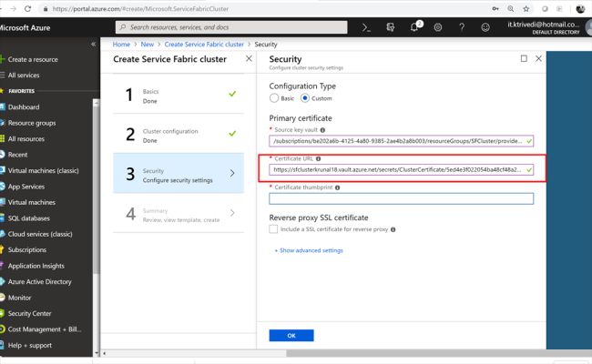Collapse the left sidebar with the double chevron

(93, 44)
